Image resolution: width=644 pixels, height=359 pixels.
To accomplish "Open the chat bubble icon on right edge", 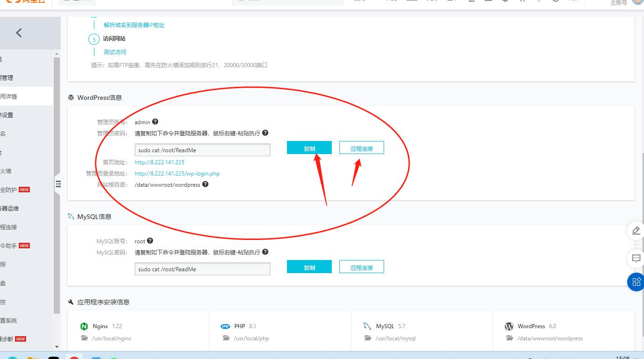I will click(x=636, y=258).
